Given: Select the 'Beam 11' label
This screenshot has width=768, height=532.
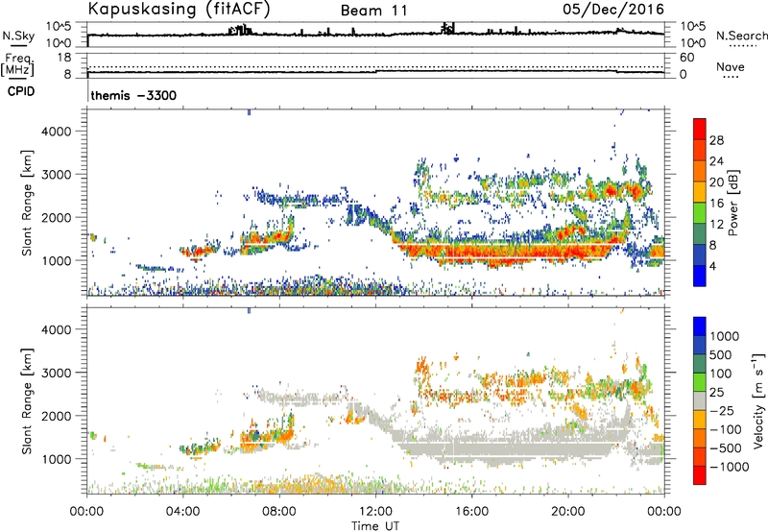Looking at the screenshot, I should [373, 11].
